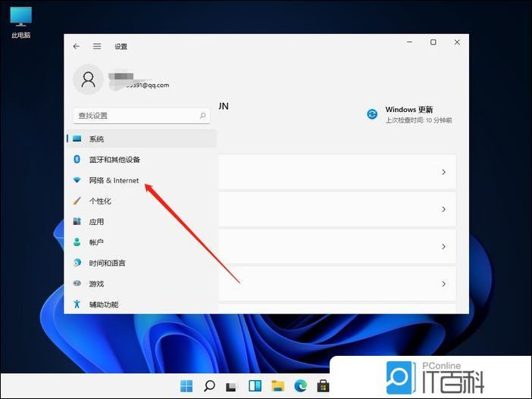Launch Microsoft Edge from taskbar

(301, 386)
